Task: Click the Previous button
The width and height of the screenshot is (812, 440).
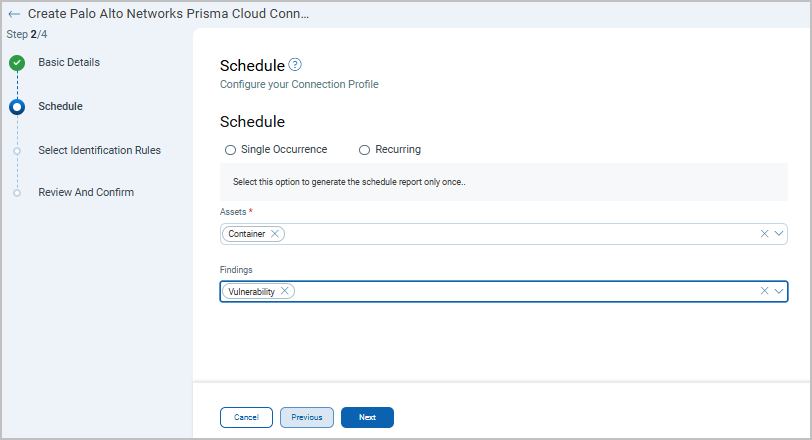Action: pos(307,417)
